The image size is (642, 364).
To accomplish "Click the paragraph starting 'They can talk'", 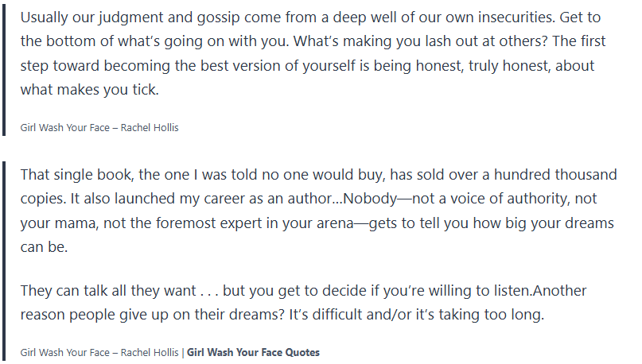I will [302, 302].
